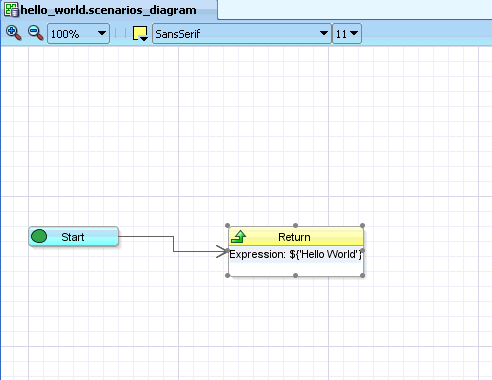Select the Start node

coord(73,237)
